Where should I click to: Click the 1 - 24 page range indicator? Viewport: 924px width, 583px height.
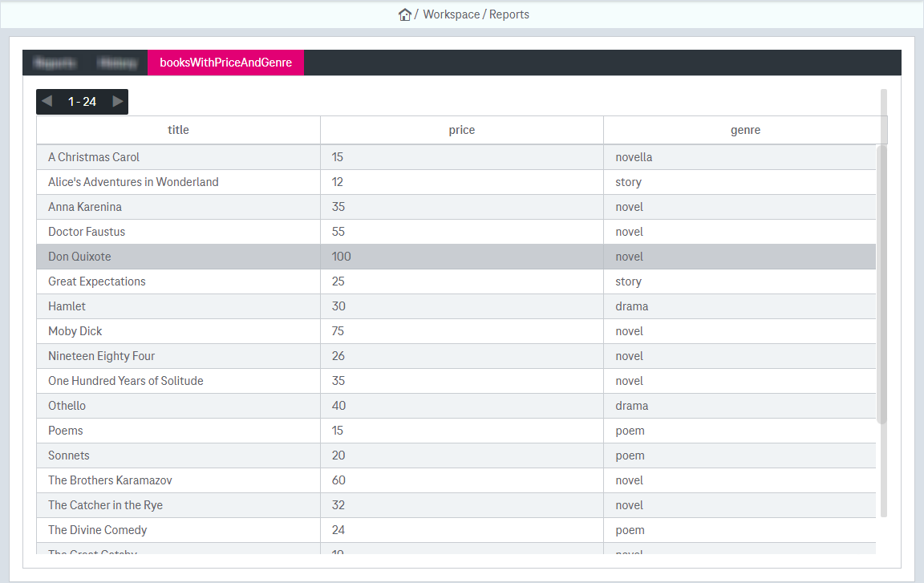82,102
